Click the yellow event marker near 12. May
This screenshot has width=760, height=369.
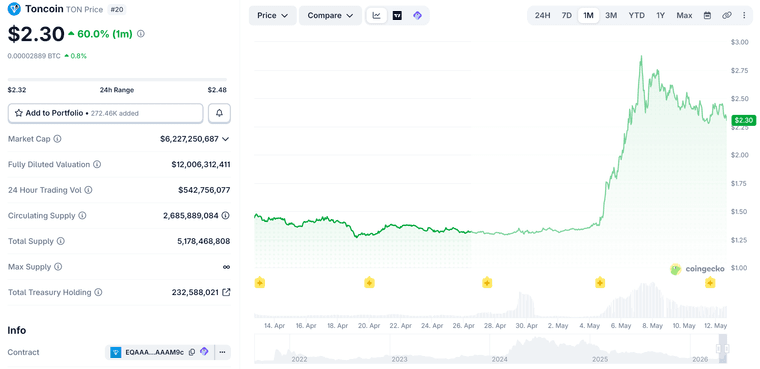pyautogui.click(x=710, y=283)
